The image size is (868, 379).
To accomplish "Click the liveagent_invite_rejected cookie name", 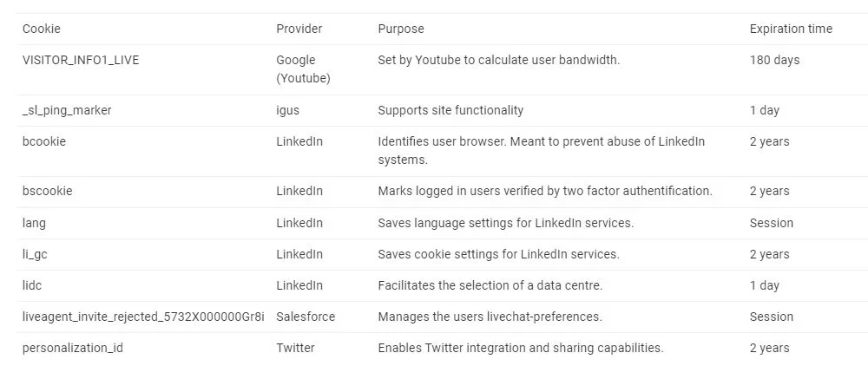I will tap(143, 317).
